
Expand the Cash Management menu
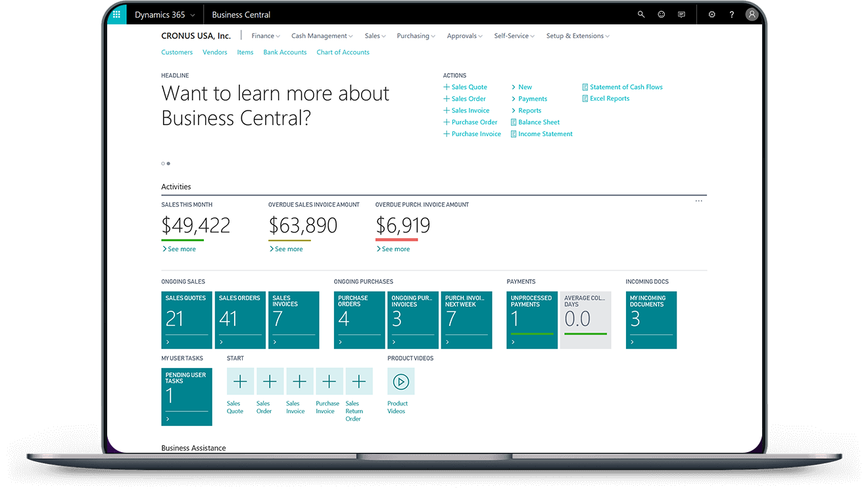(322, 36)
